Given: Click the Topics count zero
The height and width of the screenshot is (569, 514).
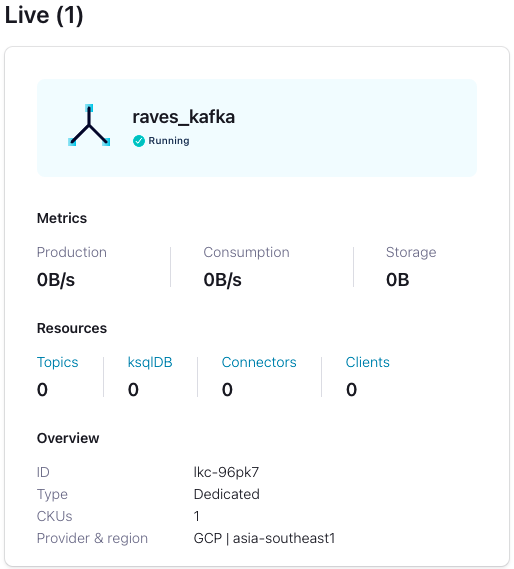Looking at the screenshot, I should (x=42, y=390).
